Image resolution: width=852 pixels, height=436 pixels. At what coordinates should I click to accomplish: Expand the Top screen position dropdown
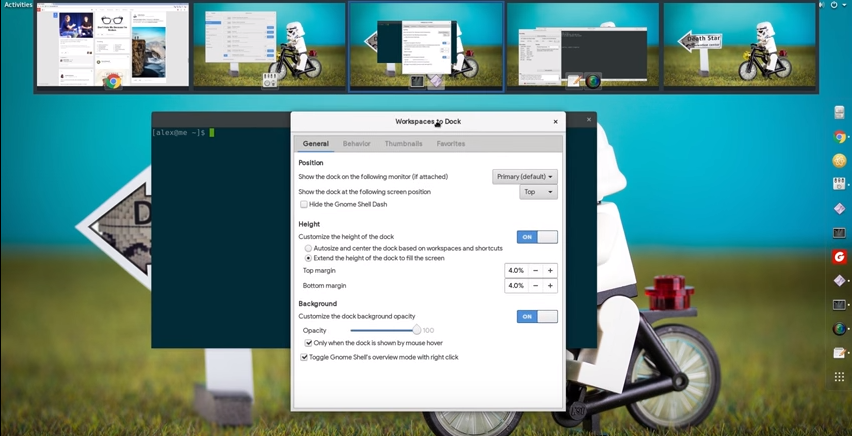538,192
